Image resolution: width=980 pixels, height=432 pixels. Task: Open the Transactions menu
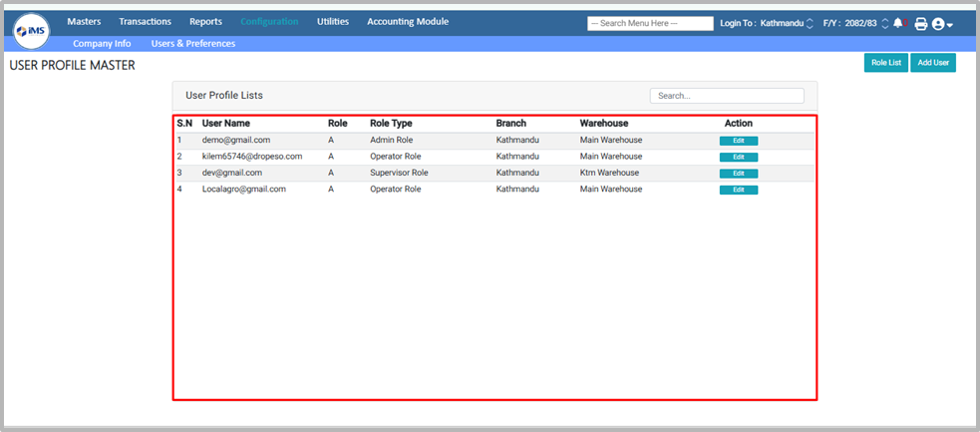point(145,21)
